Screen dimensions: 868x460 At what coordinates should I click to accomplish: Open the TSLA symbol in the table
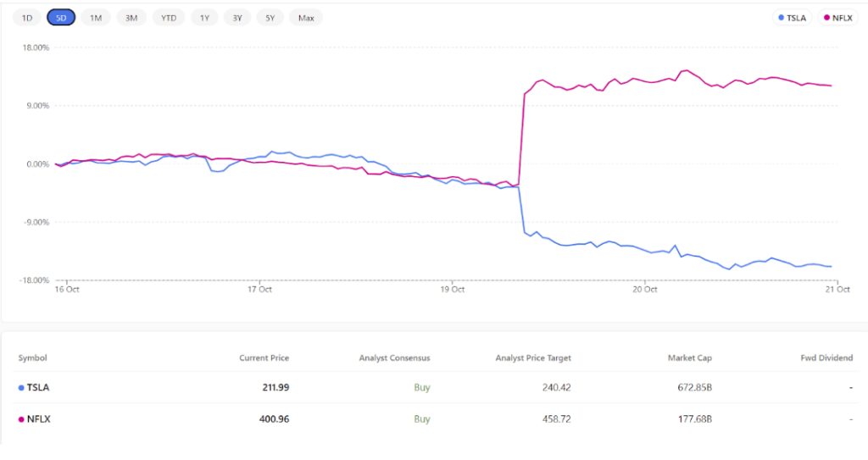click(x=37, y=387)
